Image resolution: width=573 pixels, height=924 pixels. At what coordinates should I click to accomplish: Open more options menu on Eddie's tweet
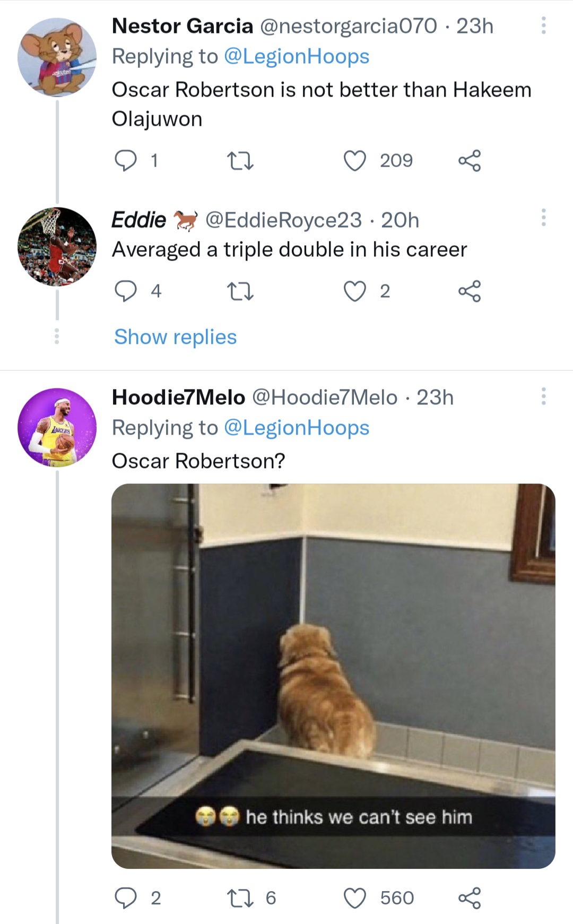(x=543, y=218)
